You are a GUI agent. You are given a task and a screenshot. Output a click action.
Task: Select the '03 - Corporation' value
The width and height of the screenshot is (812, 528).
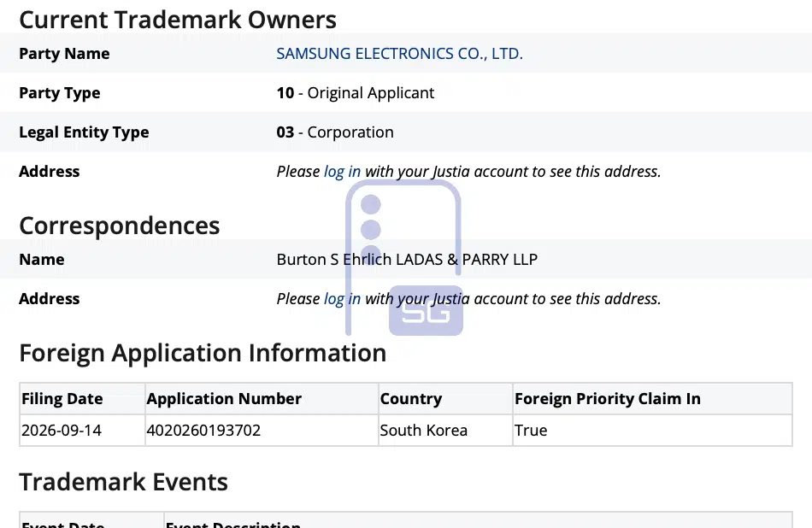[335, 132]
